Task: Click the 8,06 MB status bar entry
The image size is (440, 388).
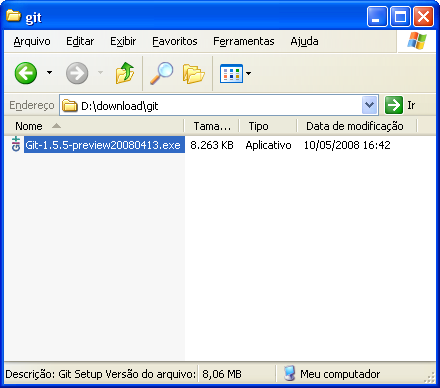Action: click(222, 374)
